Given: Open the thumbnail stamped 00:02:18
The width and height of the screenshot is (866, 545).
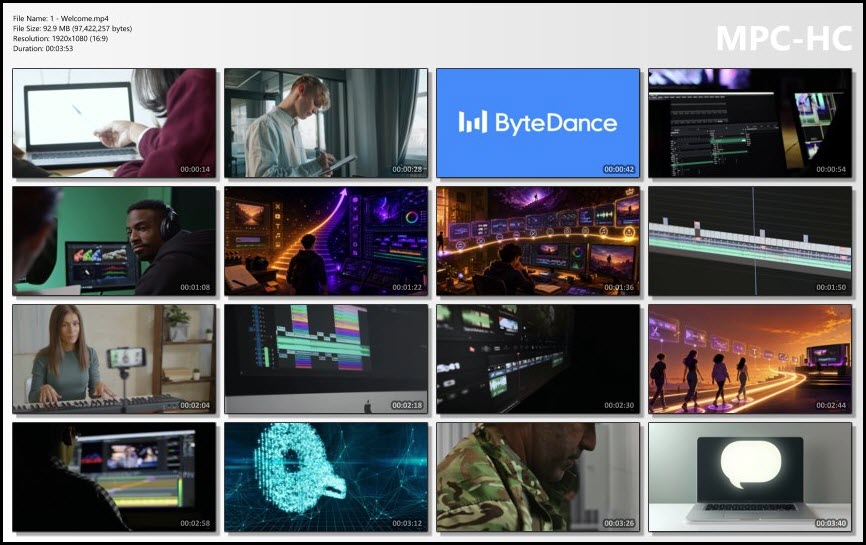Looking at the screenshot, I should point(326,359).
